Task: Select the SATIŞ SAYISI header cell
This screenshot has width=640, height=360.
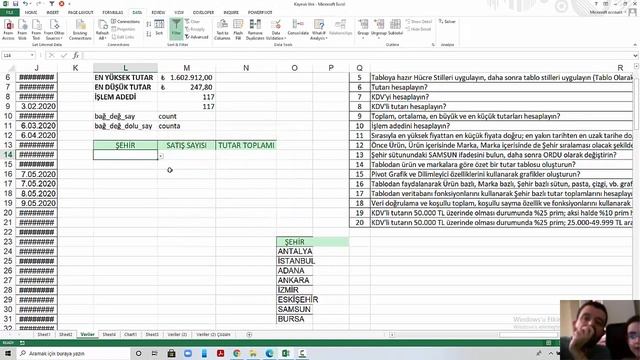Action: [x=187, y=145]
